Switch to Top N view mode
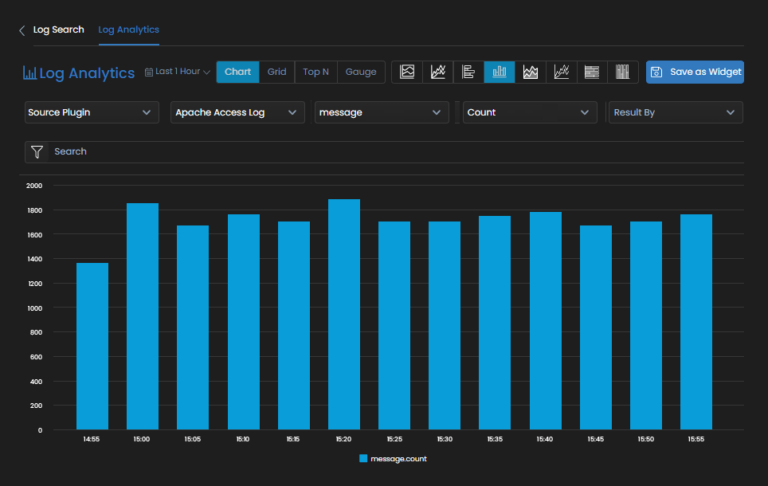768x486 pixels. (x=316, y=72)
